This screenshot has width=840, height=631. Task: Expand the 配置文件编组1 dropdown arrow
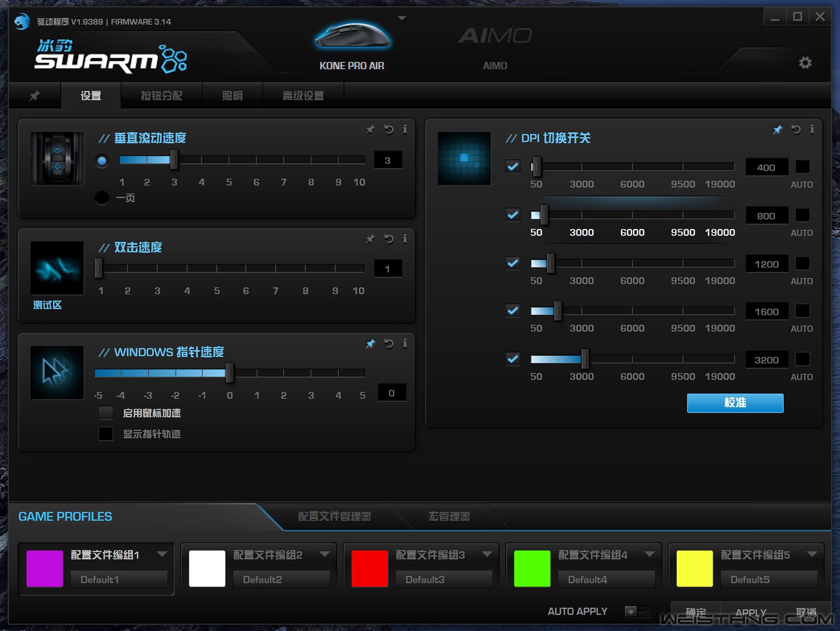point(161,554)
